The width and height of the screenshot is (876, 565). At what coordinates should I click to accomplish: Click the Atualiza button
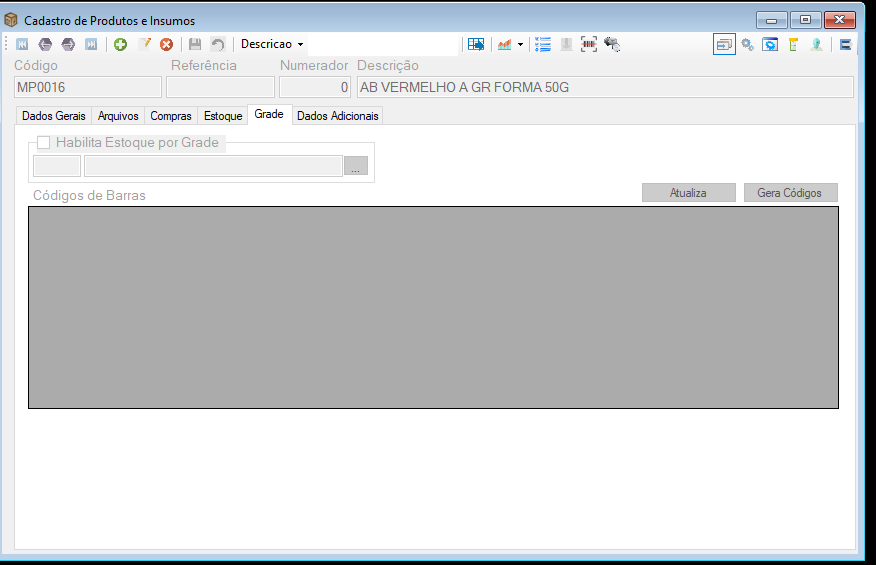[688, 193]
